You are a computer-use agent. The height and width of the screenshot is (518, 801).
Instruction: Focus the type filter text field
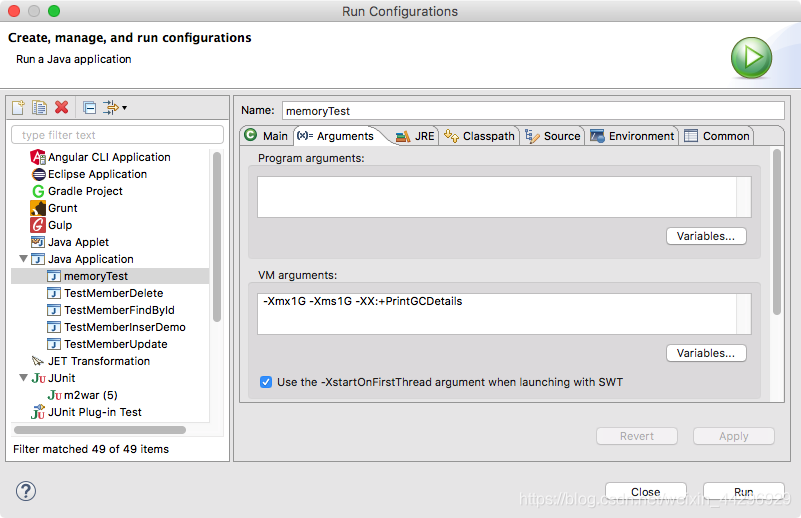tap(117, 135)
